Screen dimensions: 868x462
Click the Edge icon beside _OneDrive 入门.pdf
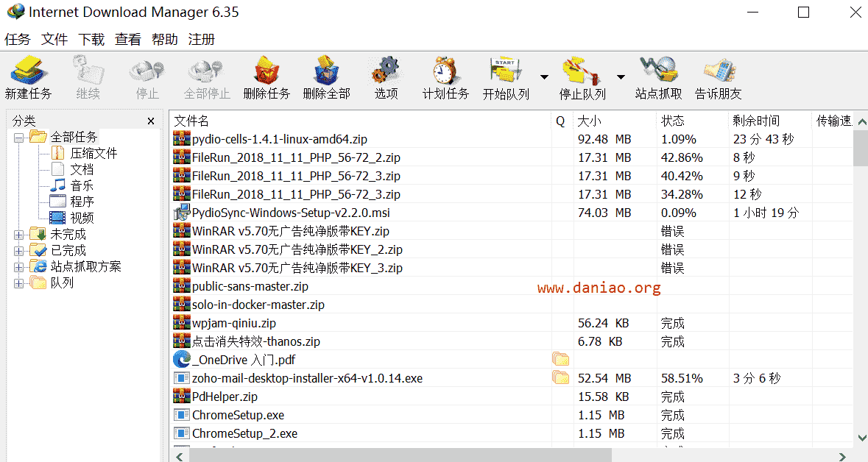point(182,360)
